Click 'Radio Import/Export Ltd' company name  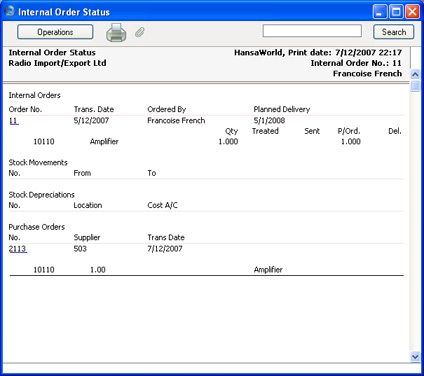pyautogui.click(x=57, y=63)
